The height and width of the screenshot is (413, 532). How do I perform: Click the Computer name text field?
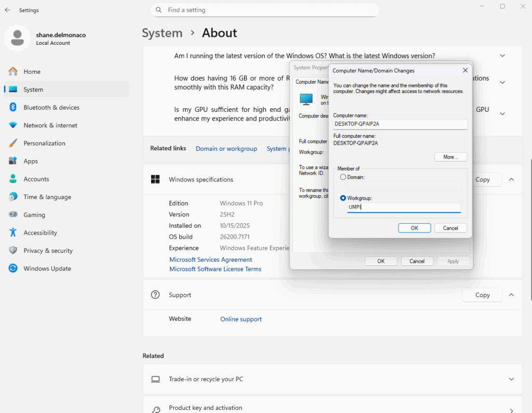tap(400, 124)
